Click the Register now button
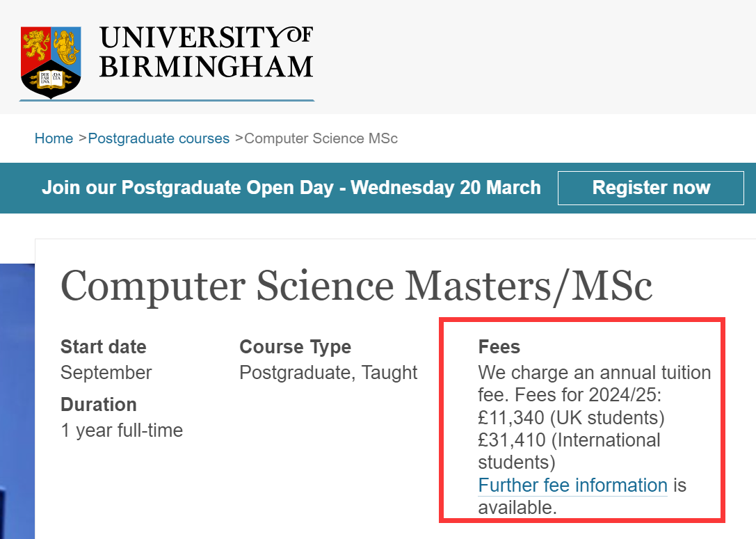 (651, 188)
